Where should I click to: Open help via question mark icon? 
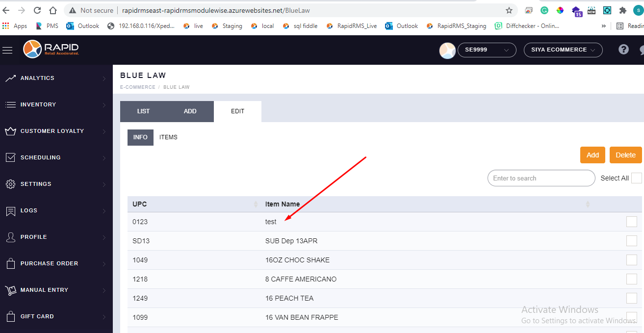tap(623, 50)
